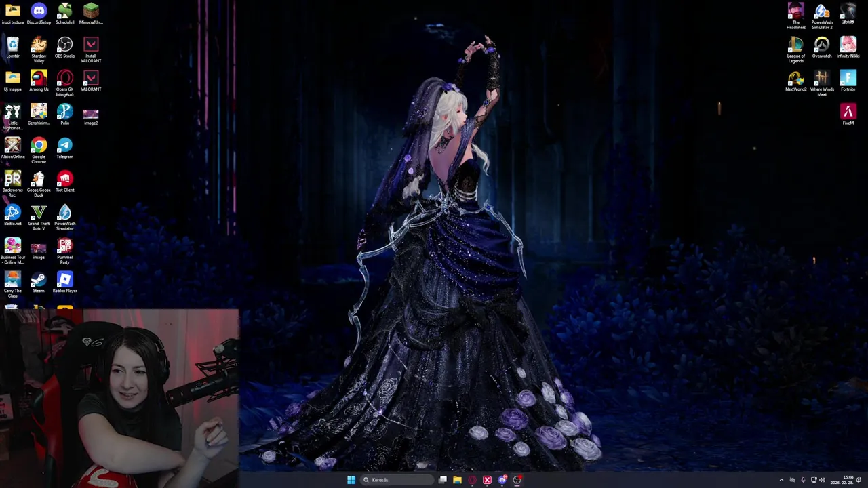Open the Fortnite desktop shortcut
Image resolution: width=868 pixels, height=488 pixels.
[x=848, y=81]
